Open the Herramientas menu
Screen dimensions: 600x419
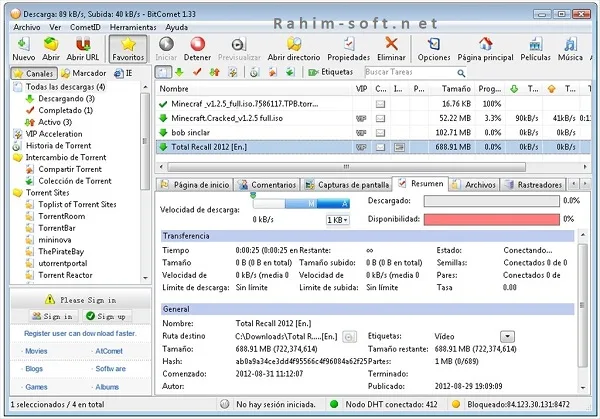tap(133, 27)
